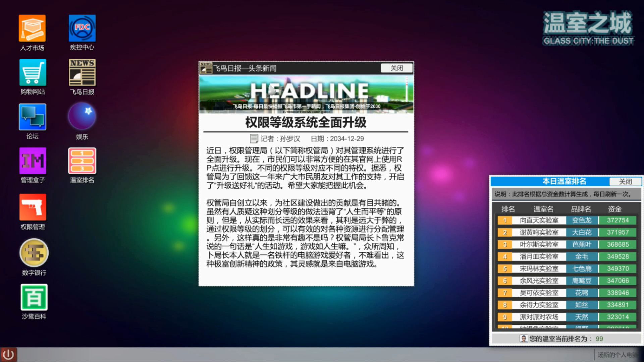
Task: Open the 人才市场 app
Action: (33, 28)
